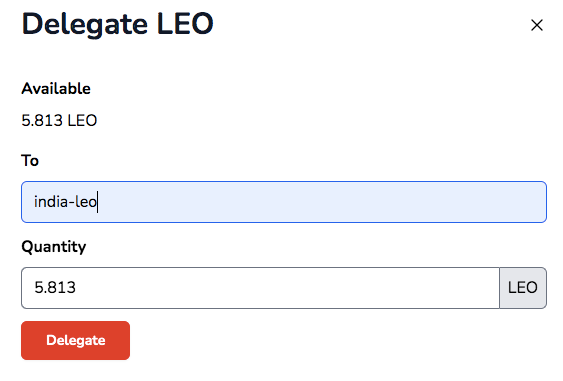This screenshot has height=381, width=563.
Task: Click the word Delegate in title
Action: 85,24
